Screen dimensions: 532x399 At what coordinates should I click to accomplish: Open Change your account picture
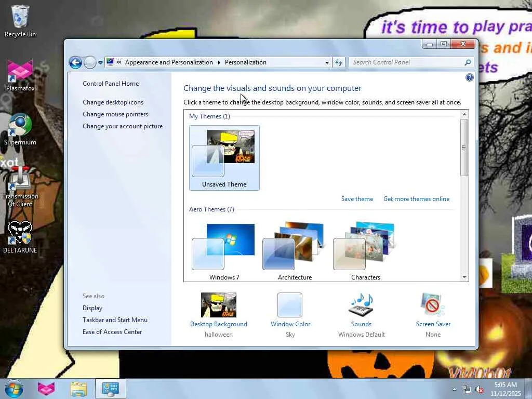[x=123, y=126]
